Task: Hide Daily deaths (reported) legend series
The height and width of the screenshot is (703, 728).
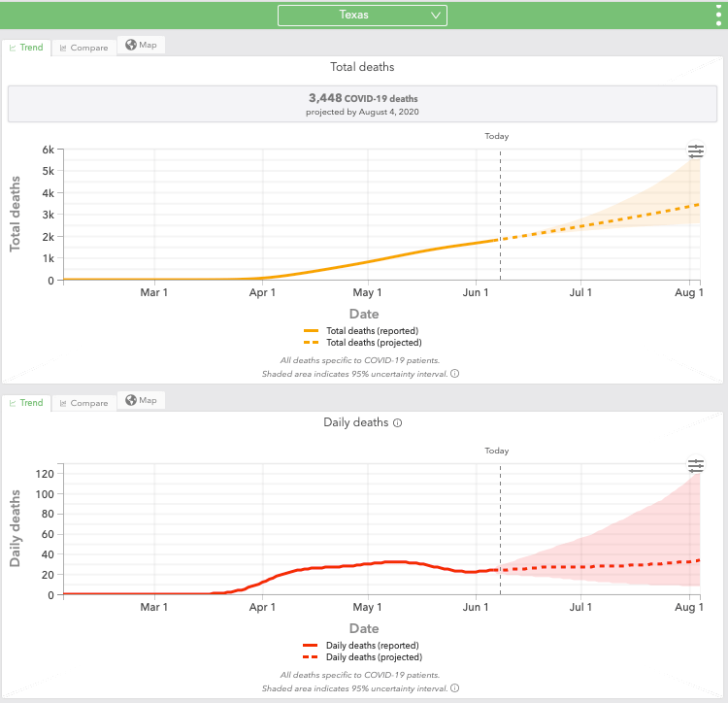Action: pyautogui.click(x=364, y=646)
